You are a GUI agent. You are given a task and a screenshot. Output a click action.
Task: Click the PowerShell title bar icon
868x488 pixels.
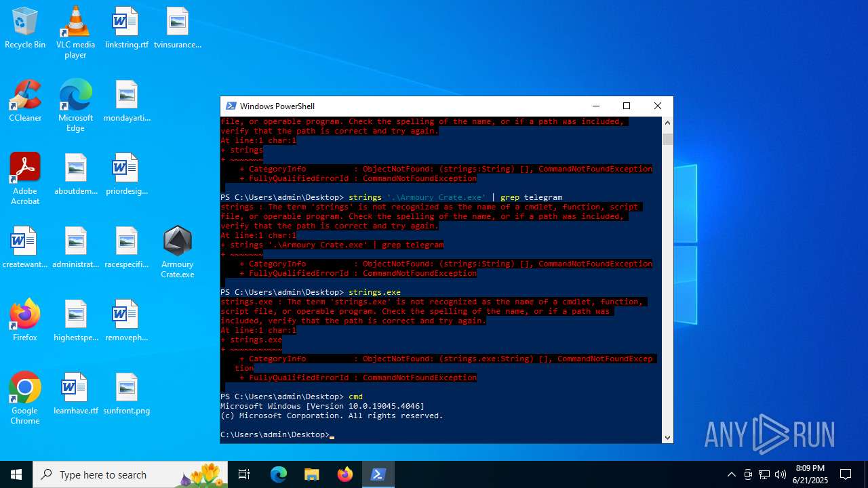coord(231,106)
